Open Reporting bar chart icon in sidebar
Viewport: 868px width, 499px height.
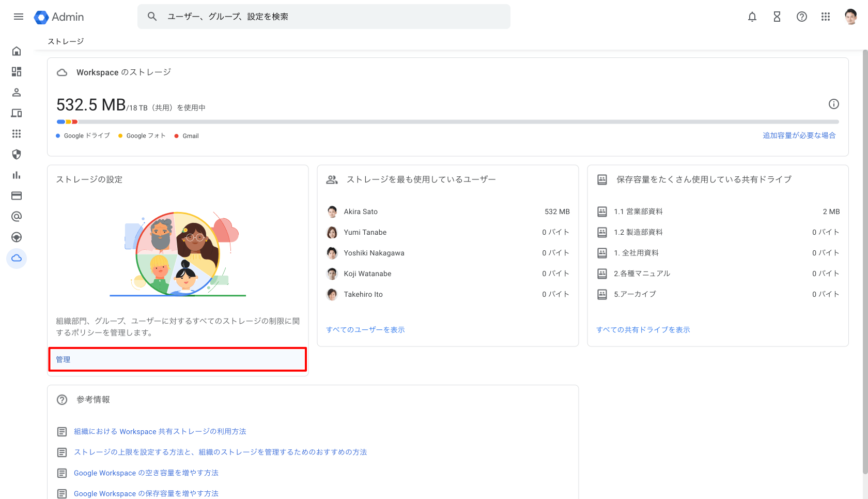[x=17, y=175]
